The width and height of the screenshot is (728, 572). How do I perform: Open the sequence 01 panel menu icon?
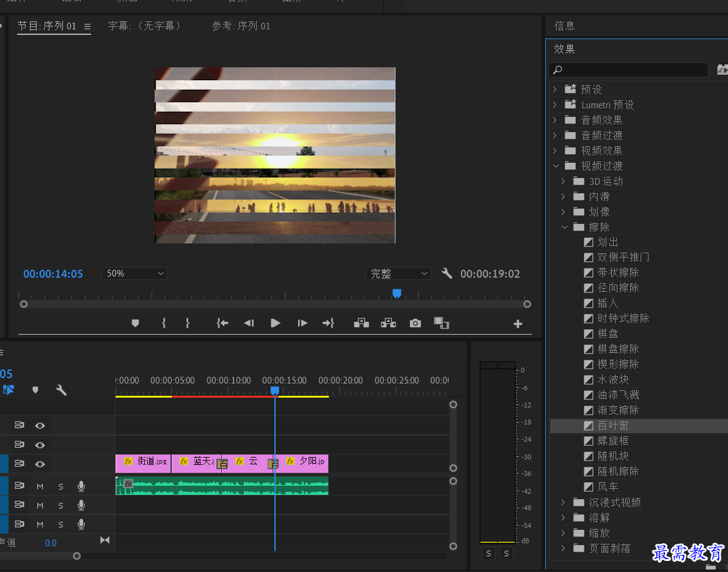[x=87, y=26]
